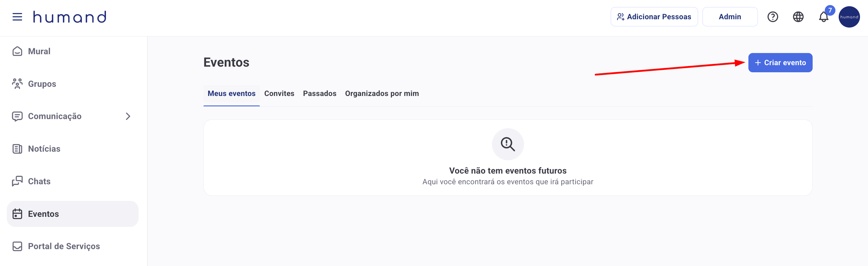The image size is (868, 266).
Task: Select Eventos in the sidebar
Action: point(73,214)
